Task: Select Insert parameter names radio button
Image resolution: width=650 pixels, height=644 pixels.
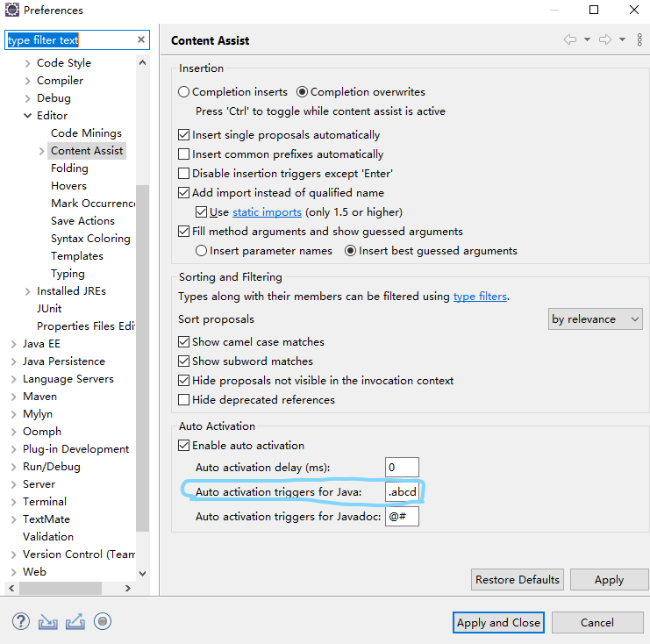Action: pos(201,250)
